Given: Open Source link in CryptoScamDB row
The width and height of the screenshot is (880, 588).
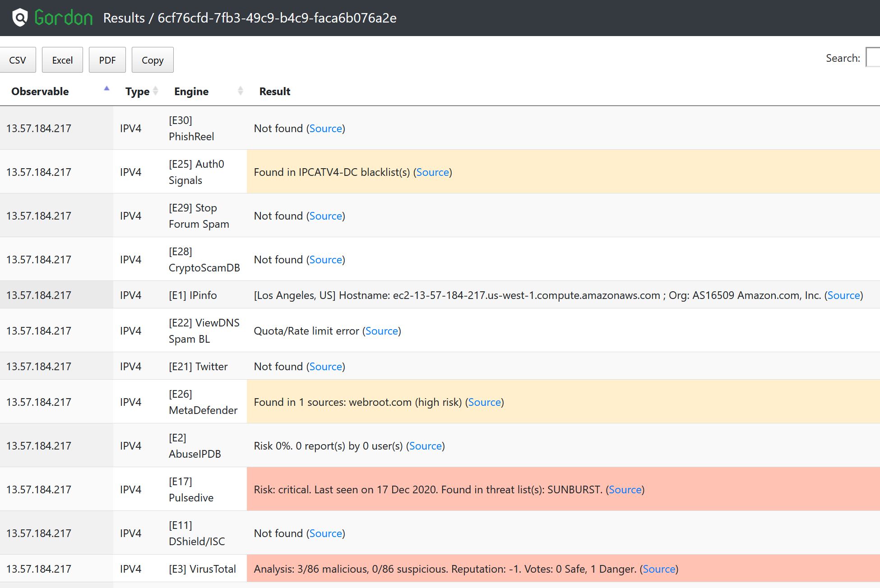Looking at the screenshot, I should coord(326,260).
